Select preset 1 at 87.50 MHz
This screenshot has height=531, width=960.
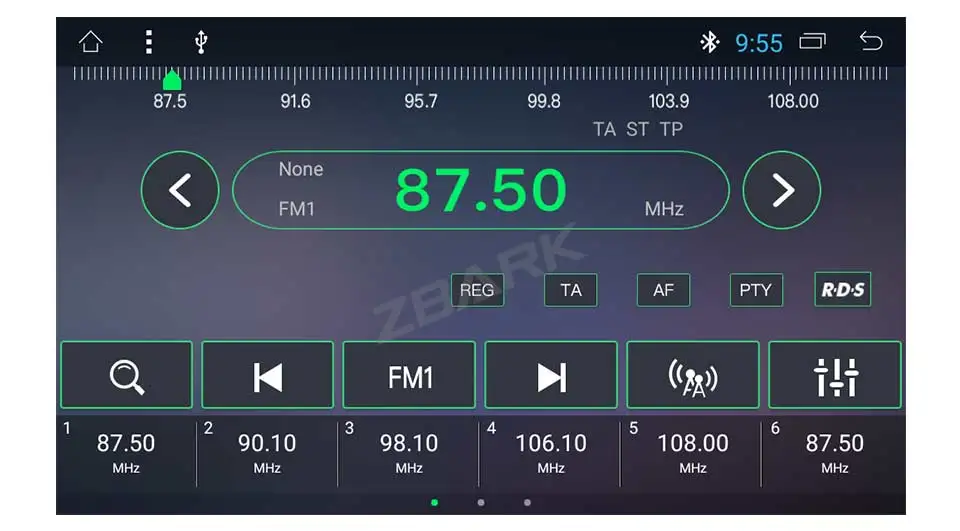pos(126,452)
